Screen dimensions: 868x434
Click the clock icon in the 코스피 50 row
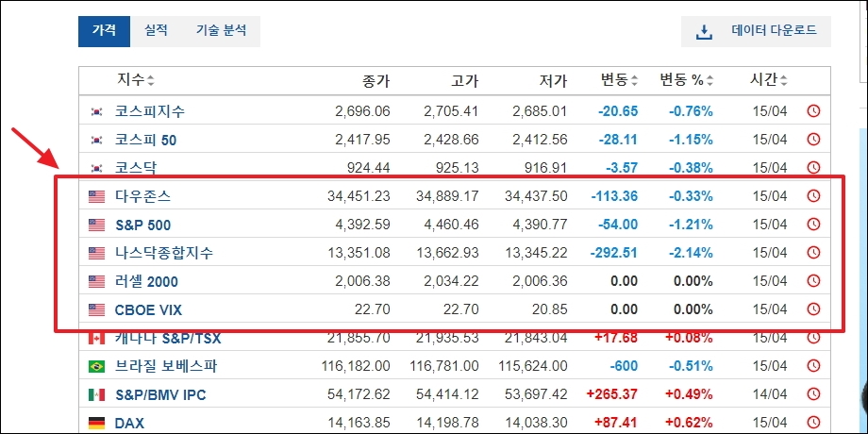click(x=813, y=140)
